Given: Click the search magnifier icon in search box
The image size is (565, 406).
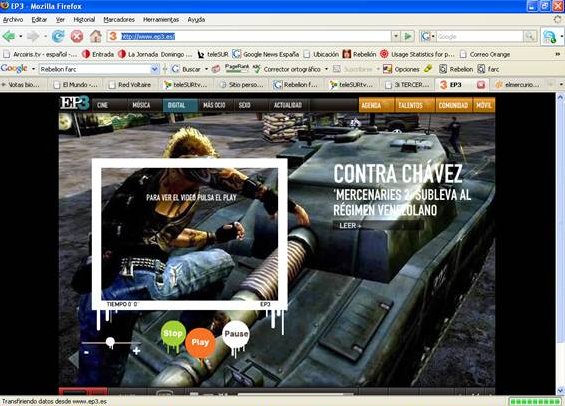Looking at the screenshot, I should click(530, 36).
